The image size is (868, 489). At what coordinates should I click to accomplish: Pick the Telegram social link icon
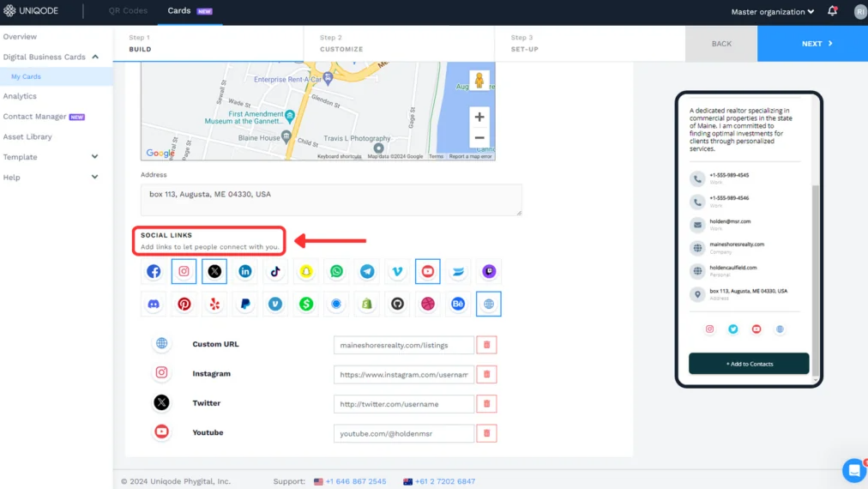(367, 271)
